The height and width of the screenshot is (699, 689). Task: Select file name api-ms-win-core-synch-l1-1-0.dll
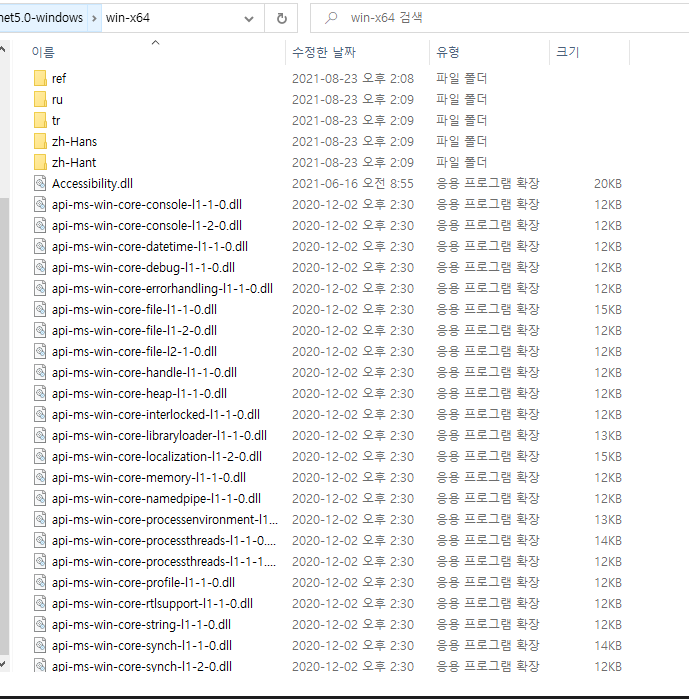pyautogui.click(x=142, y=645)
